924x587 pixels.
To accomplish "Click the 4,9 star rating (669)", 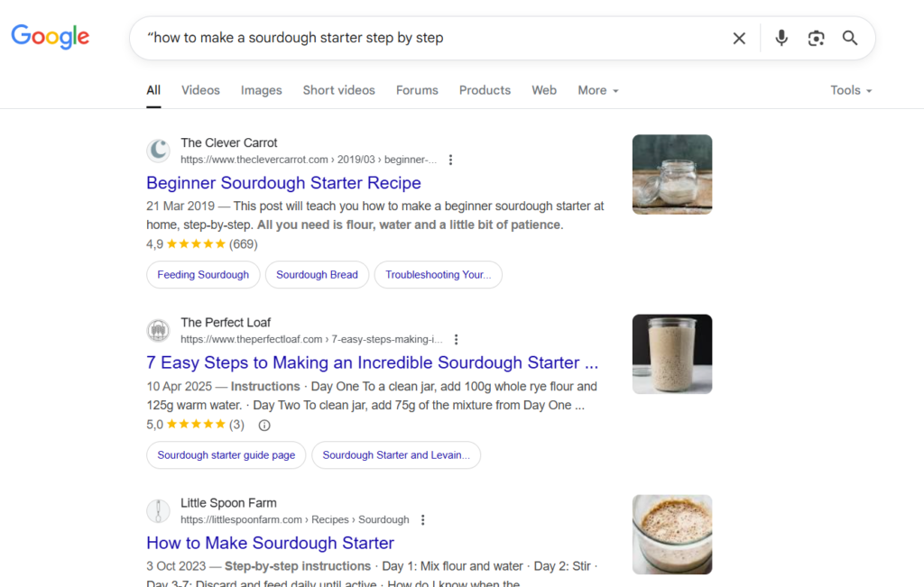I will coord(202,243).
